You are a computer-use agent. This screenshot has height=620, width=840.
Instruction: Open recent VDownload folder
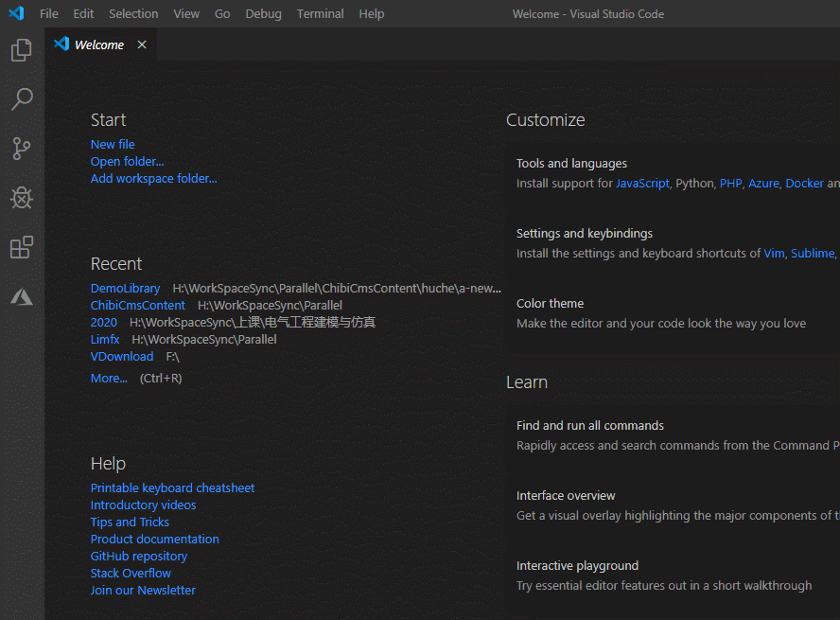click(x=122, y=357)
